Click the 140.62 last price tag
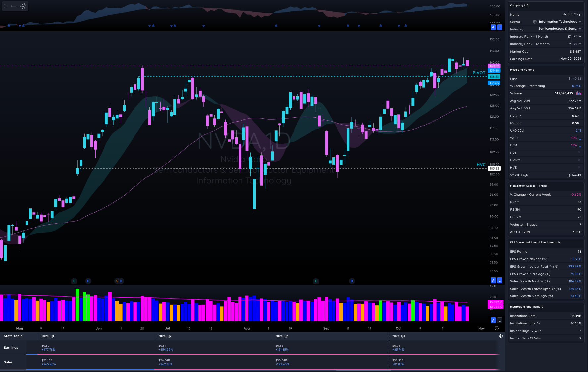This screenshot has width=588, height=372. 494,66
